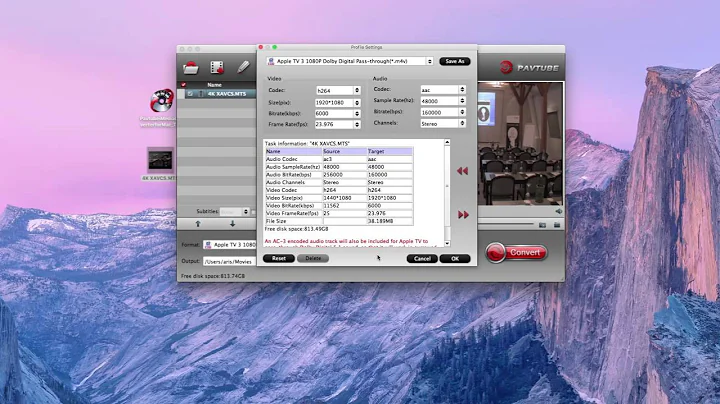The height and width of the screenshot is (404, 720).
Task: Click the Output path field
Action: 229,261
